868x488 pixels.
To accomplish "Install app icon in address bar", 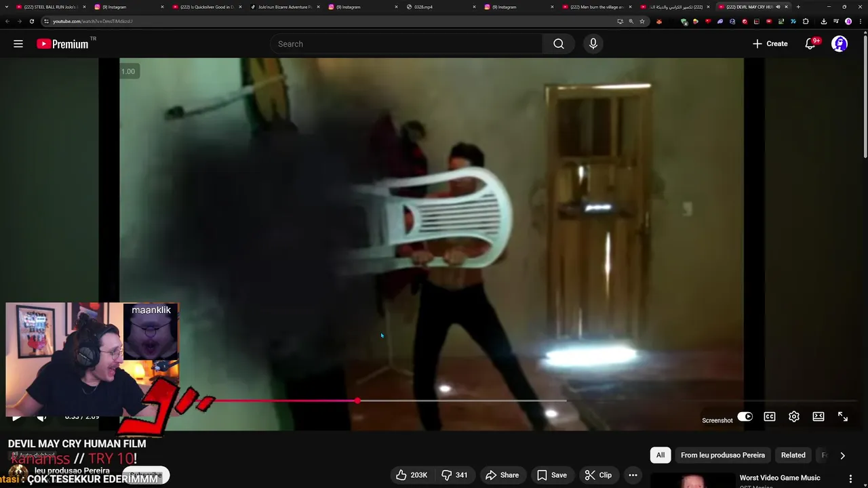I will (x=620, y=21).
